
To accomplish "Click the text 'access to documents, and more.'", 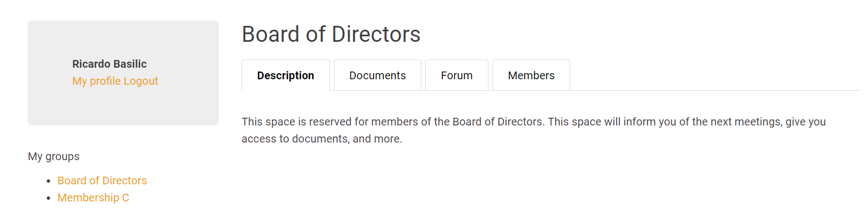I will tap(322, 139).
